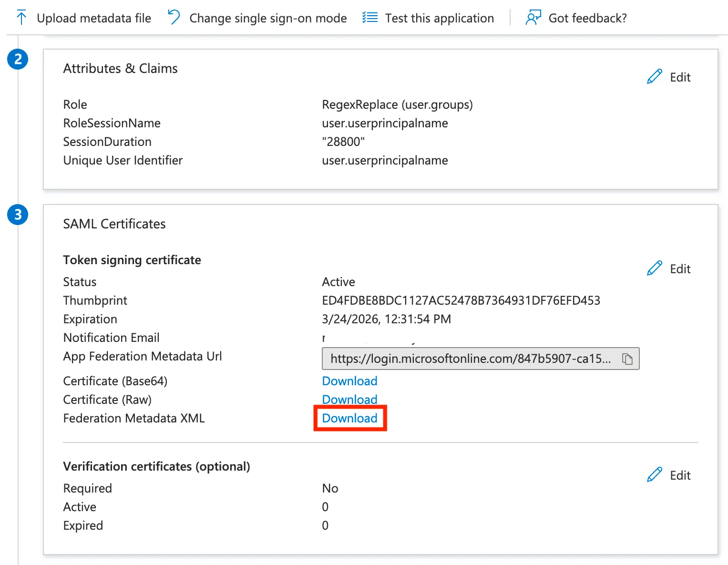Select Upload metadata file label
This screenshot has height=565, width=728.
[x=94, y=18]
